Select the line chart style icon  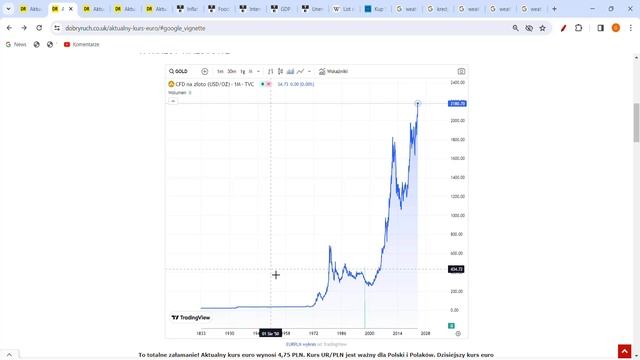[x=300, y=71]
